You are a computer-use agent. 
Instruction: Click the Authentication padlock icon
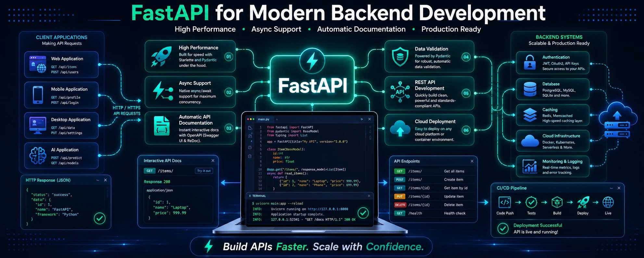point(530,62)
